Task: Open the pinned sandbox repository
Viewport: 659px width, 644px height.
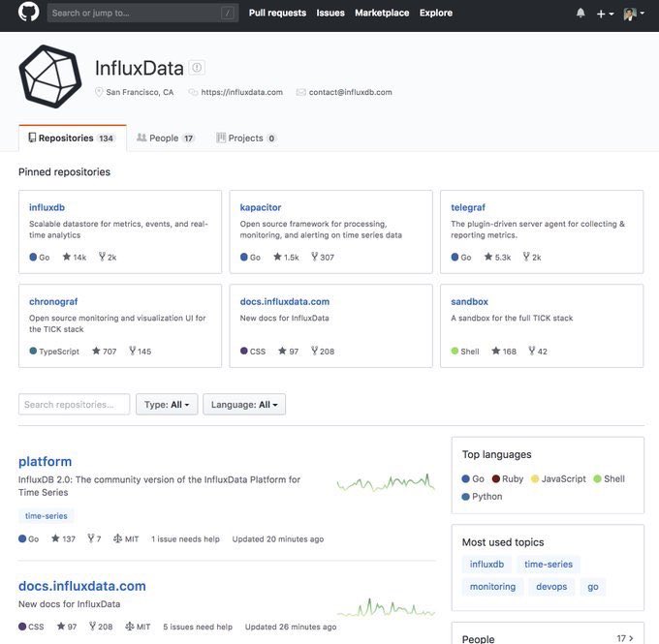Action: click(x=469, y=301)
